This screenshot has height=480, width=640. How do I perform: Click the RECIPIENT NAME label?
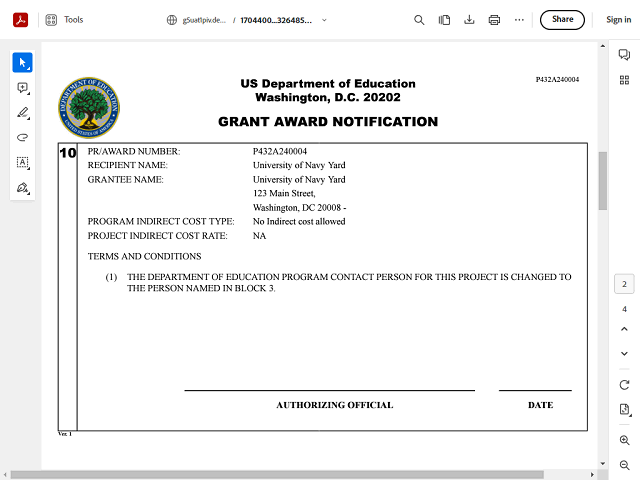pos(127,165)
